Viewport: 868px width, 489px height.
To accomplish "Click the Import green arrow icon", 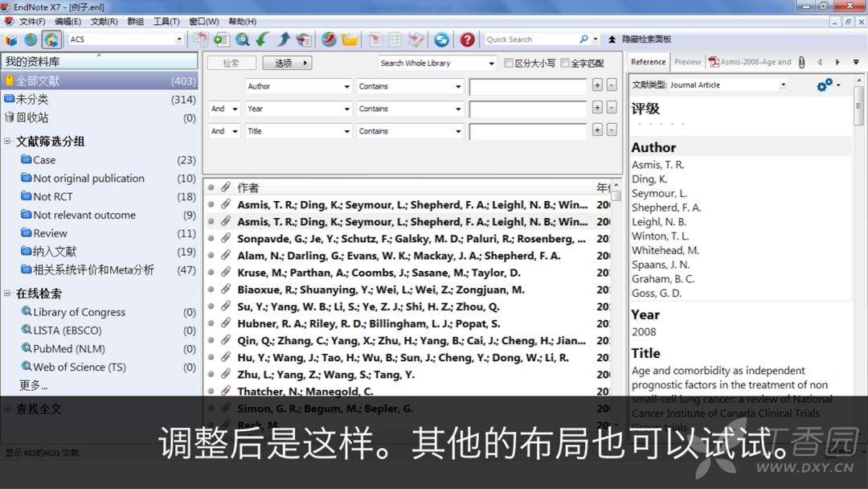I will click(262, 39).
